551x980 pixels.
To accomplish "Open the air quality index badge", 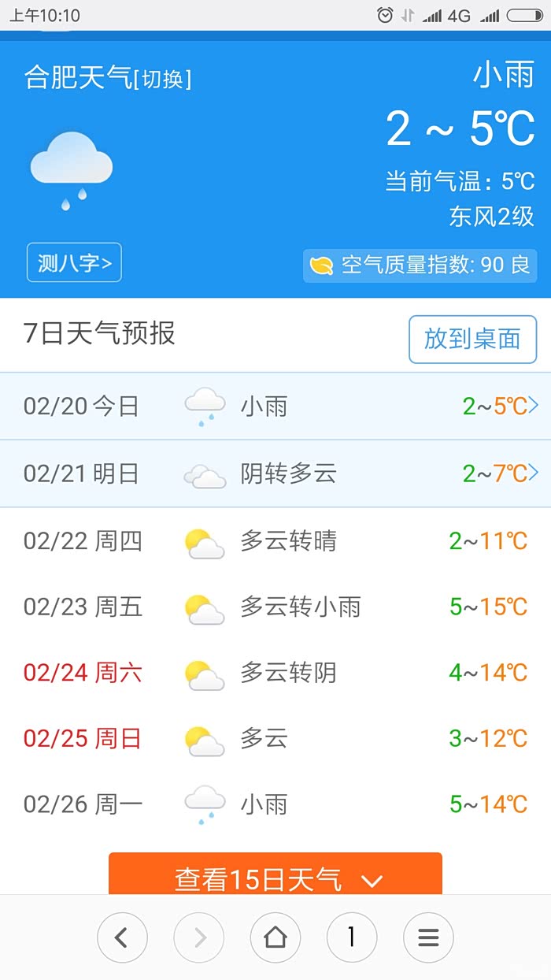I will pos(420,265).
